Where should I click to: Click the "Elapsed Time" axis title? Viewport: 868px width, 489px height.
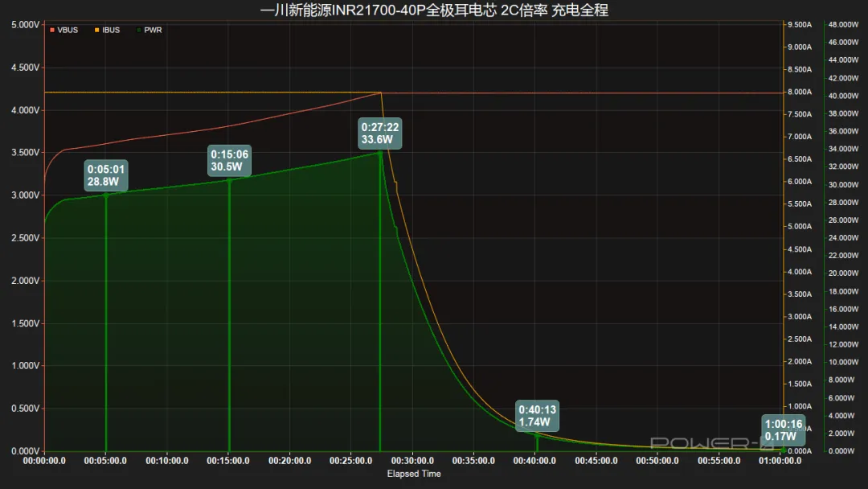coord(414,474)
